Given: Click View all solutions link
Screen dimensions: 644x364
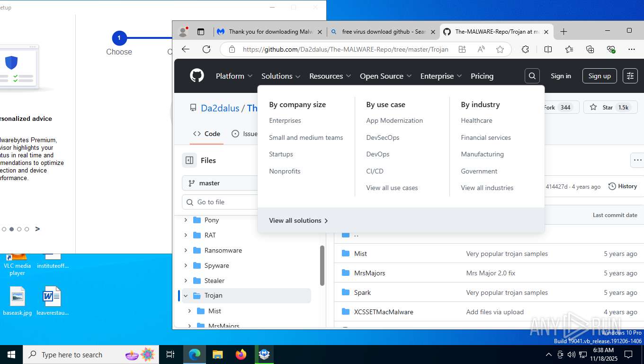Looking at the screenshot, I should tap(298, 220).
